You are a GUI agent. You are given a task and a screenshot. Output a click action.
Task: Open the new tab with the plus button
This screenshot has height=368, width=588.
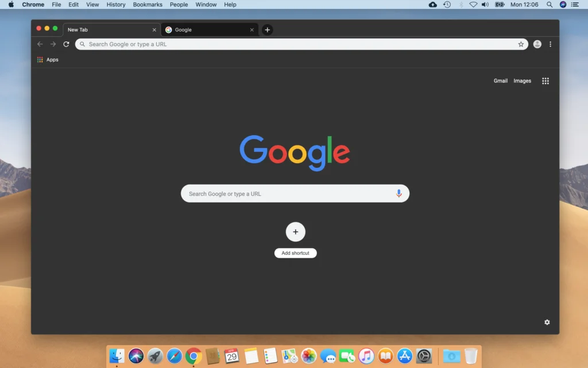tap(268, 30)
